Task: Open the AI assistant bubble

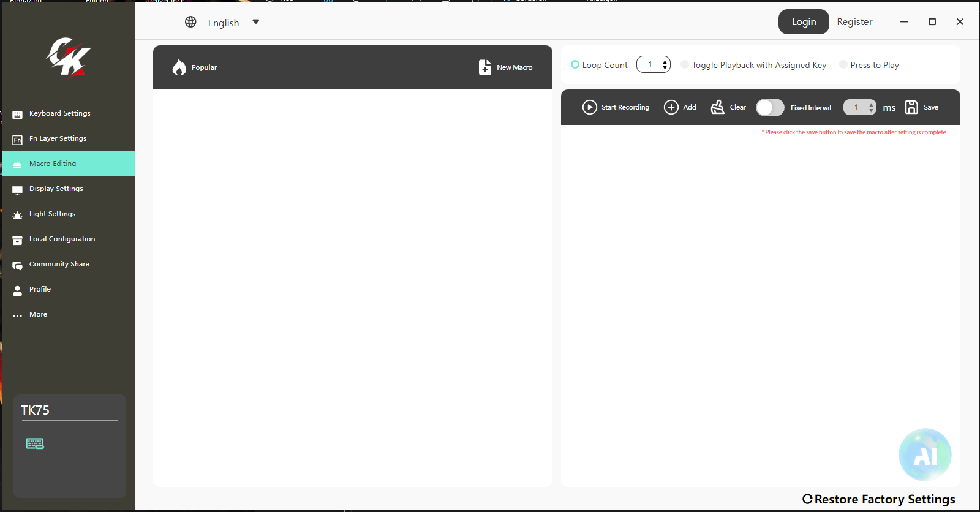Action: coord(925,454)
